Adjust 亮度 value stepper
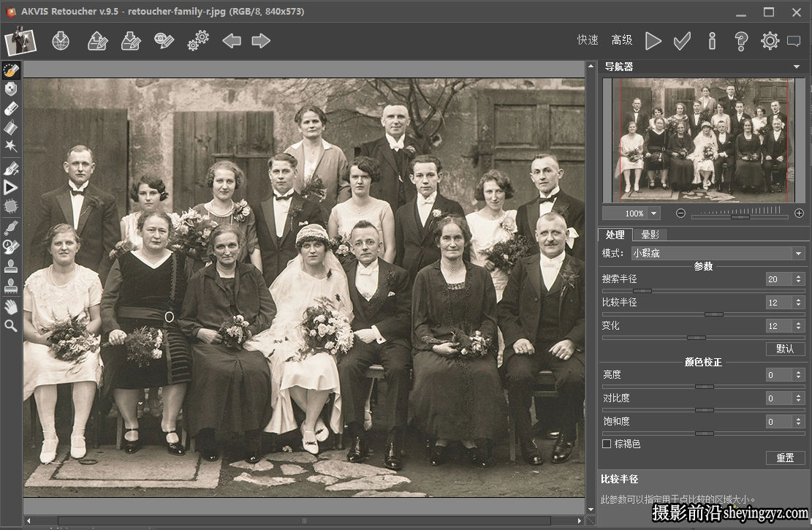Image resolution: width=812 pixels, height=530 pixels. [x=798, y=375]
